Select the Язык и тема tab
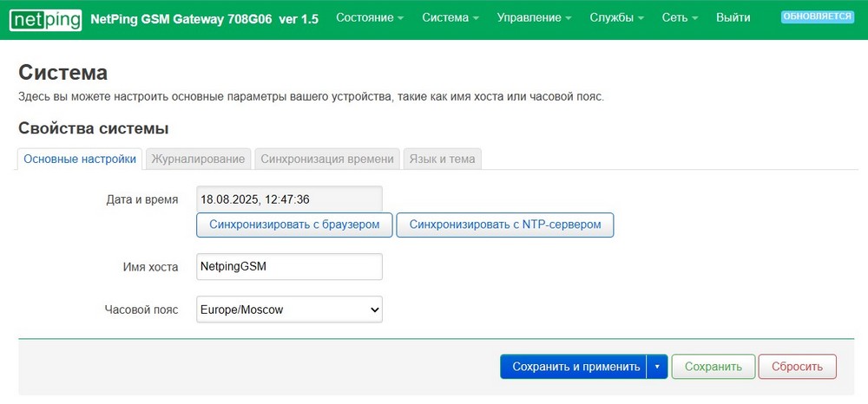 click(x=443, y=159)
